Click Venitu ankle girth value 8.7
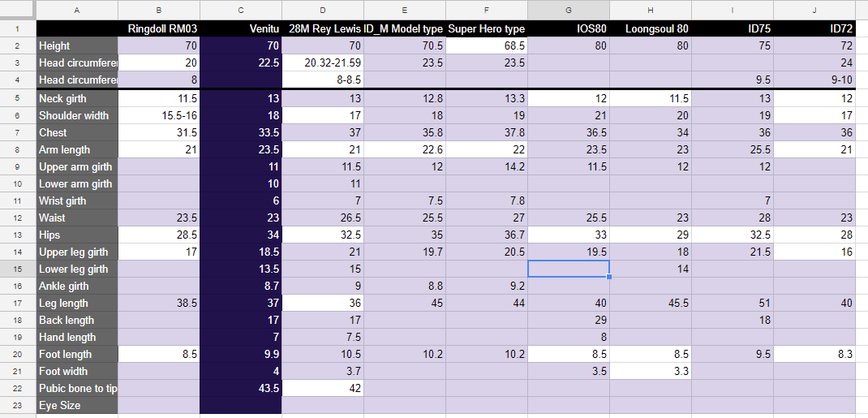The width and height of the screenshot is (868, 418). coord(241,287)
